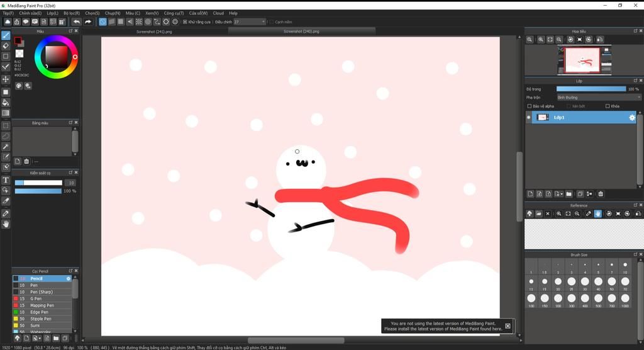
Task: Open the Pha trộn blend mode dropdown
Action: coord(599,98)
